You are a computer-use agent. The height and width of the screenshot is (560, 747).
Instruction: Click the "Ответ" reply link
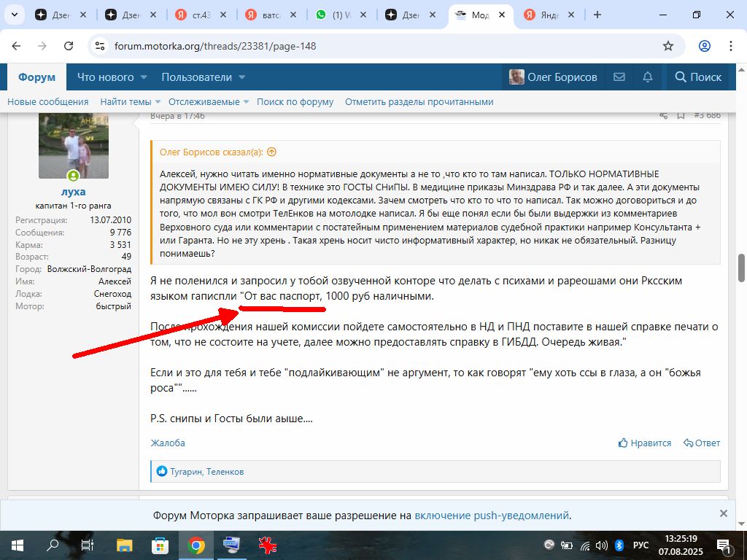pos(702,443)
